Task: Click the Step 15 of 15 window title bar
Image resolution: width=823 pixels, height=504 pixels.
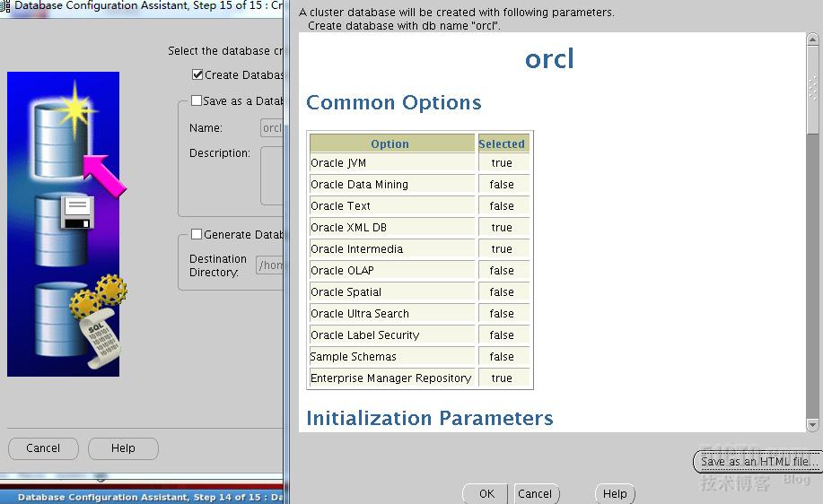Action: pos(142,7)
